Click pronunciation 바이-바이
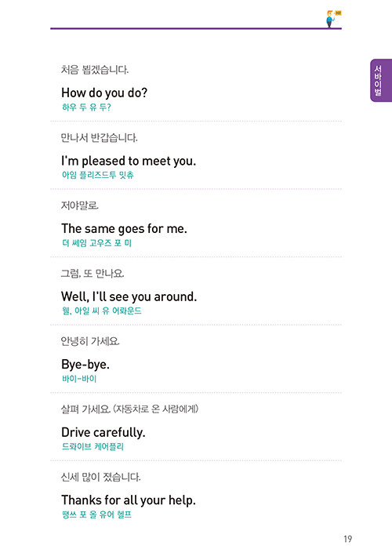This screenshot has height=556, width=392. [x=79, y=379]
